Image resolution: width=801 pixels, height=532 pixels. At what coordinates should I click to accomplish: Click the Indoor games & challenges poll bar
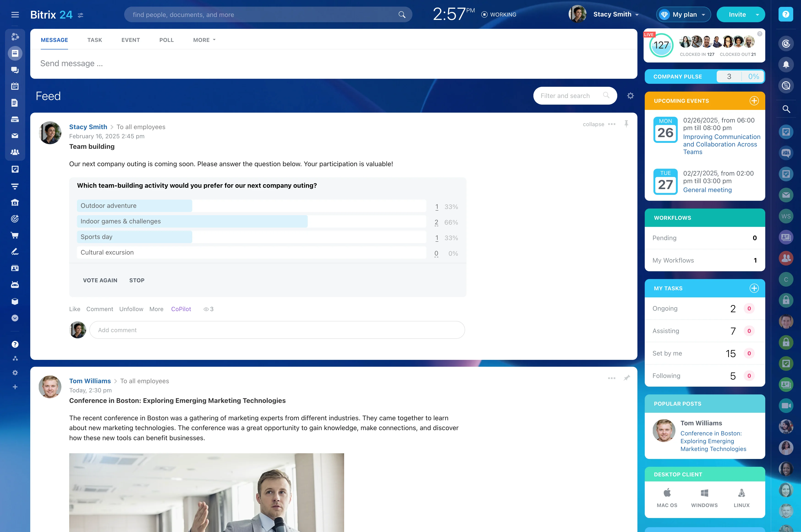(x=192, y=221)
